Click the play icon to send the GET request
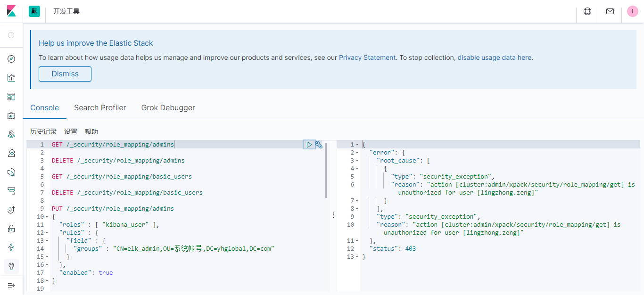The image size is (644, 295). pyautogui.click(x=310, y=144)
